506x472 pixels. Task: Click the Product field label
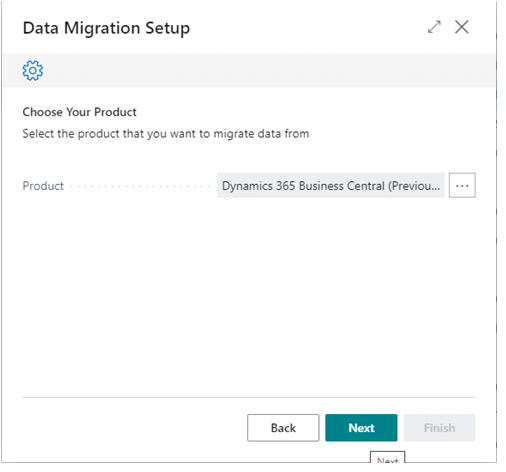[x=43, y=186]
